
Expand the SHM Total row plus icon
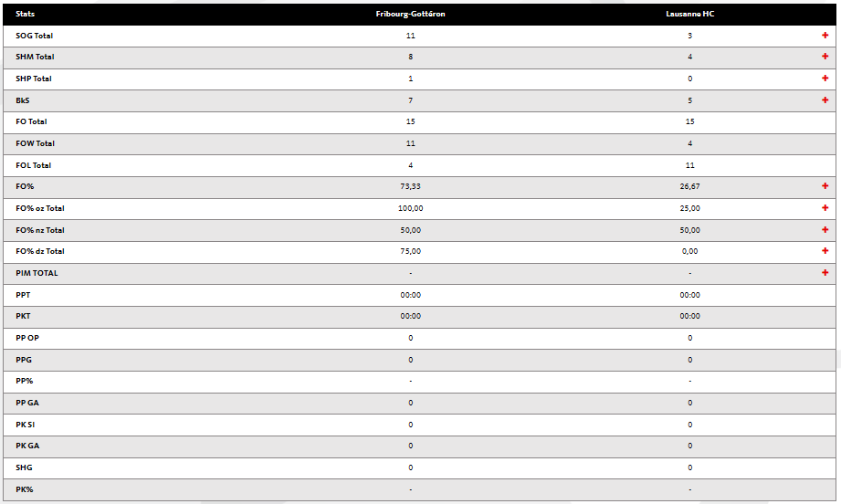(x=825, y=57)
